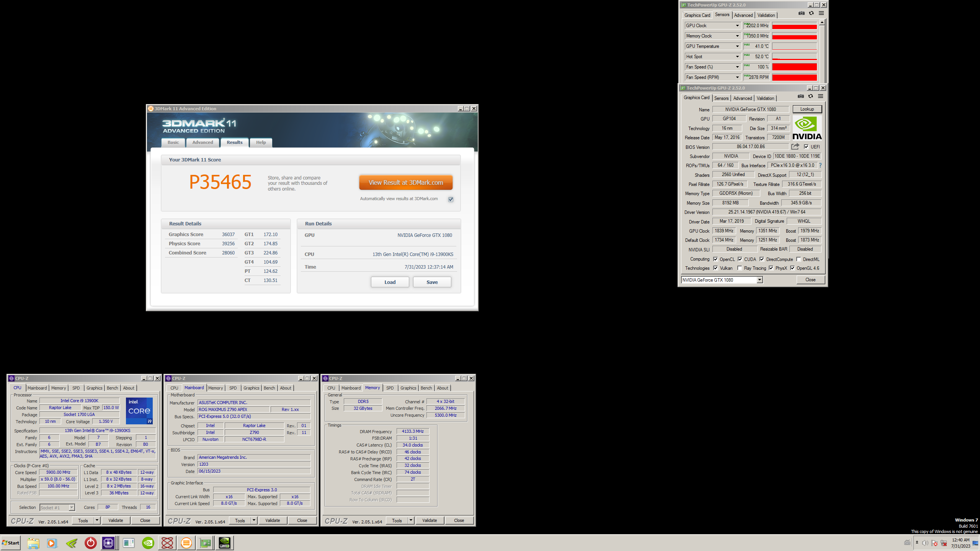Refresh readings in GPU-Z Sensors window
The height and width of the screenshot is (551, 980).
(811, 13)
